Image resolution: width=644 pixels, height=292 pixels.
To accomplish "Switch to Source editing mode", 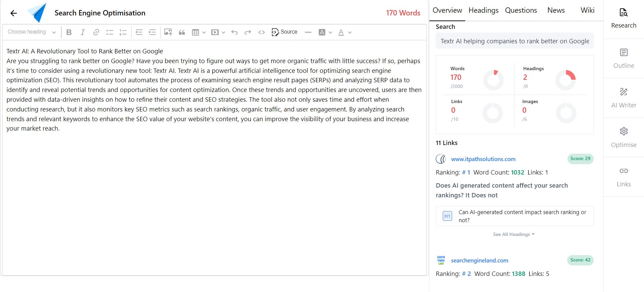I will click(284, 32).
